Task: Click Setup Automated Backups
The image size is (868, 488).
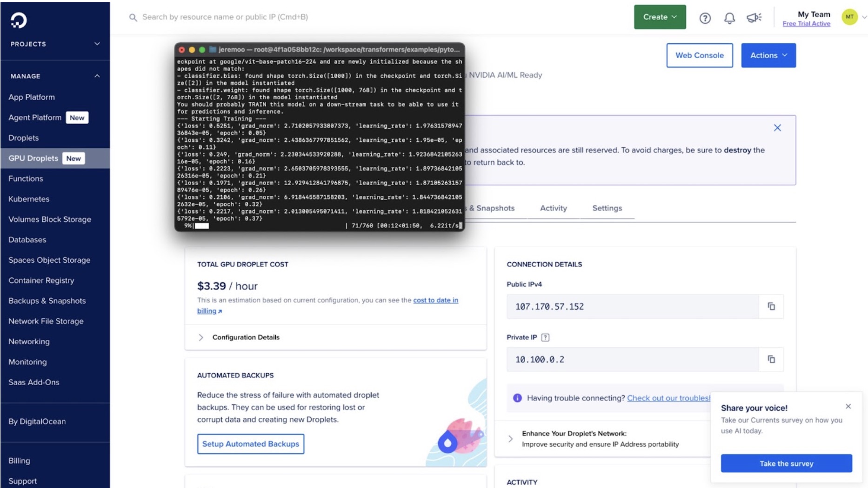Action: pyautogui.click(x=251, y=444)
